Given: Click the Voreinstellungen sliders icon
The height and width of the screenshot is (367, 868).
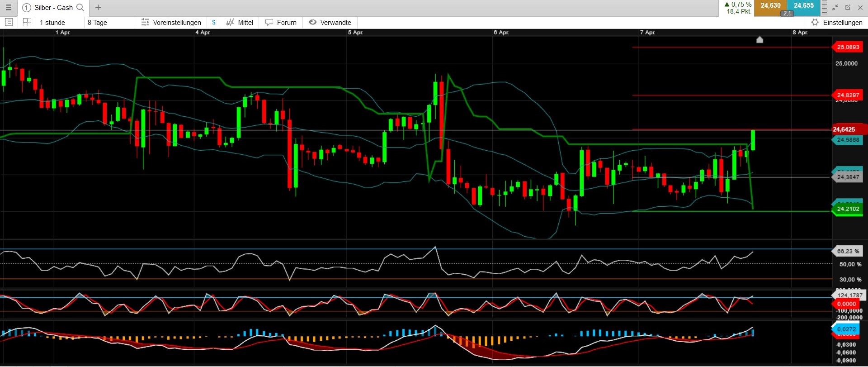Looking at the screenshot, I should click(145, 22).
